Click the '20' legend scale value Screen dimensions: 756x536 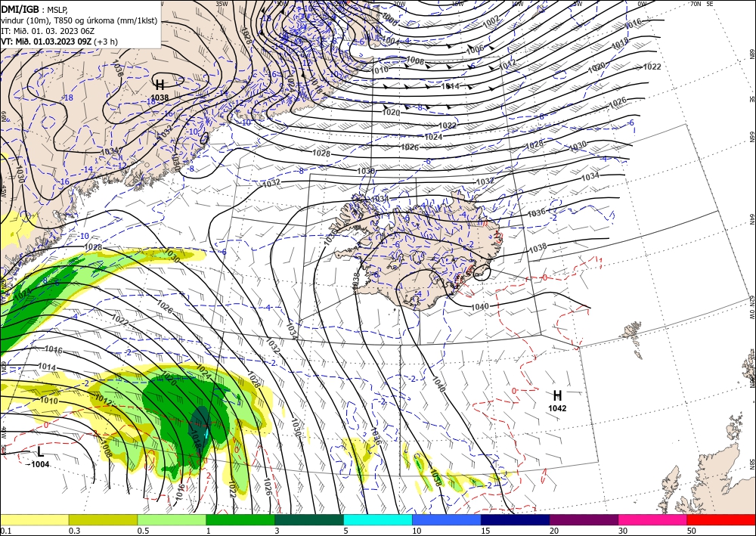(x=554, y=531)
